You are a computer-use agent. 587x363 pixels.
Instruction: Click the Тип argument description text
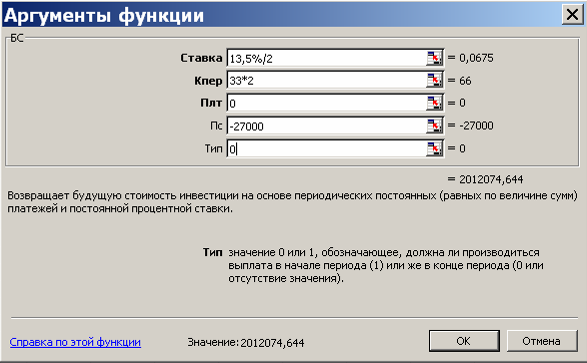coord(386,265)
